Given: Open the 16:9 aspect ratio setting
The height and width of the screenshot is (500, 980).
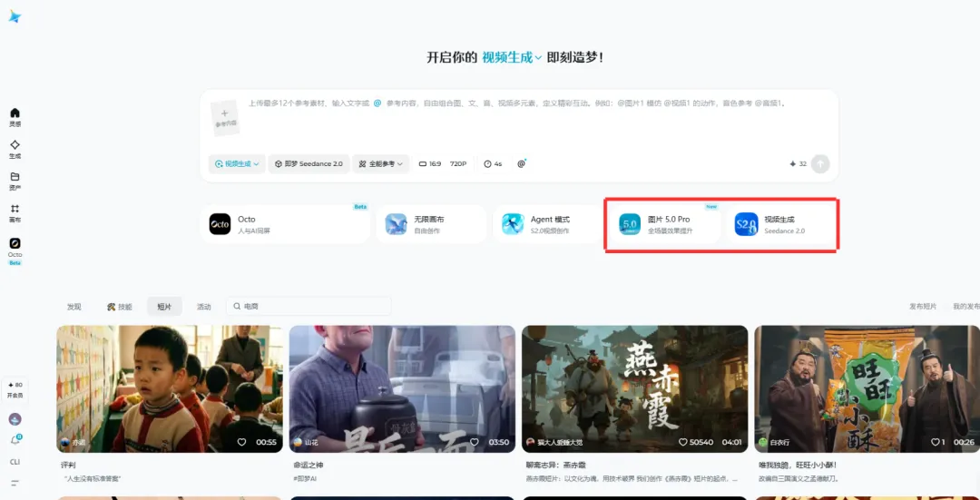Looking at the screenshot, I should point(430,163).
